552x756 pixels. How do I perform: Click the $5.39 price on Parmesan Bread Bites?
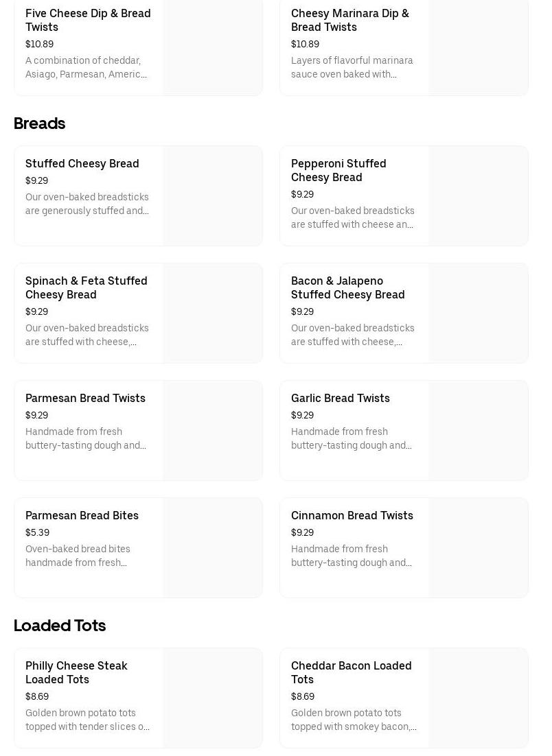37,532
